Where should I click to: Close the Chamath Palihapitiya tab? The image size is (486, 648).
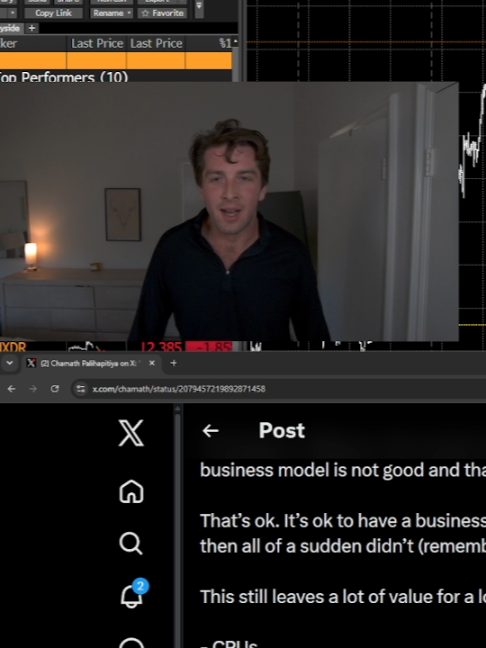click(152, 363)
